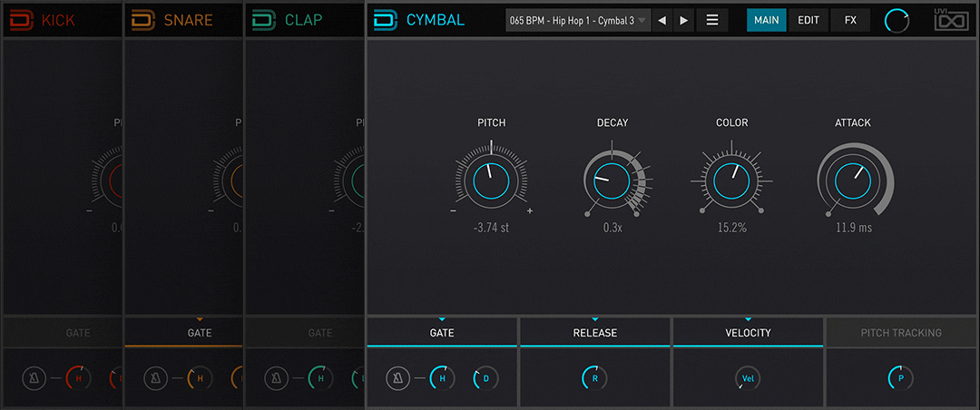This screenshot has height=410, width=980.
Task: Open the hamburger menu in Cymbal
Action: tap(712, 20)
